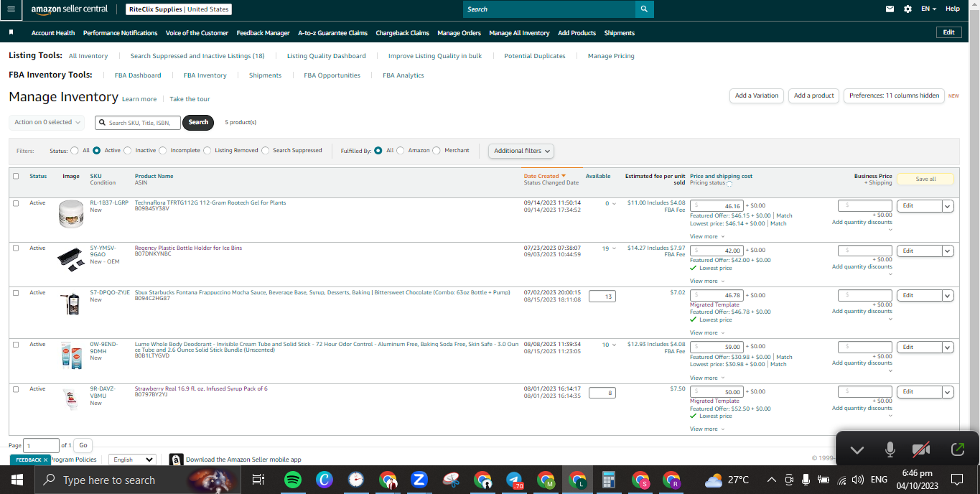Tick the select-all checkbox in the table header
This screenshot has height=494, width=980.
(x=16, y=176)
